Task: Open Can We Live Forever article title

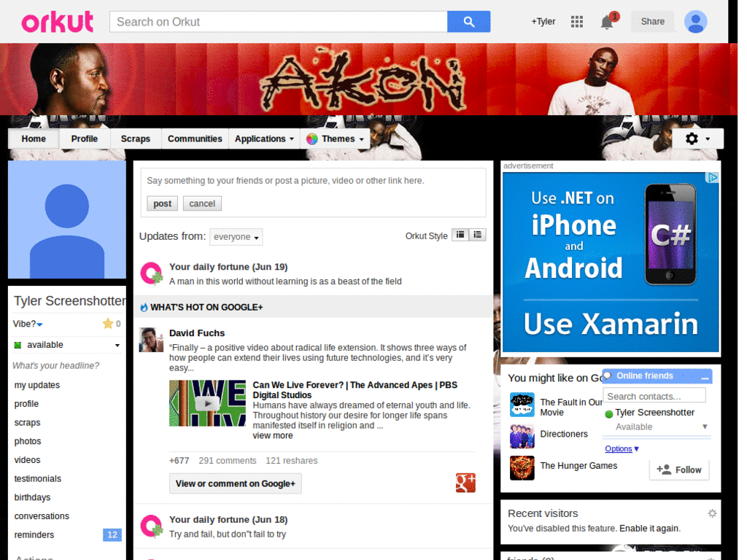Action: coord(355,390)
